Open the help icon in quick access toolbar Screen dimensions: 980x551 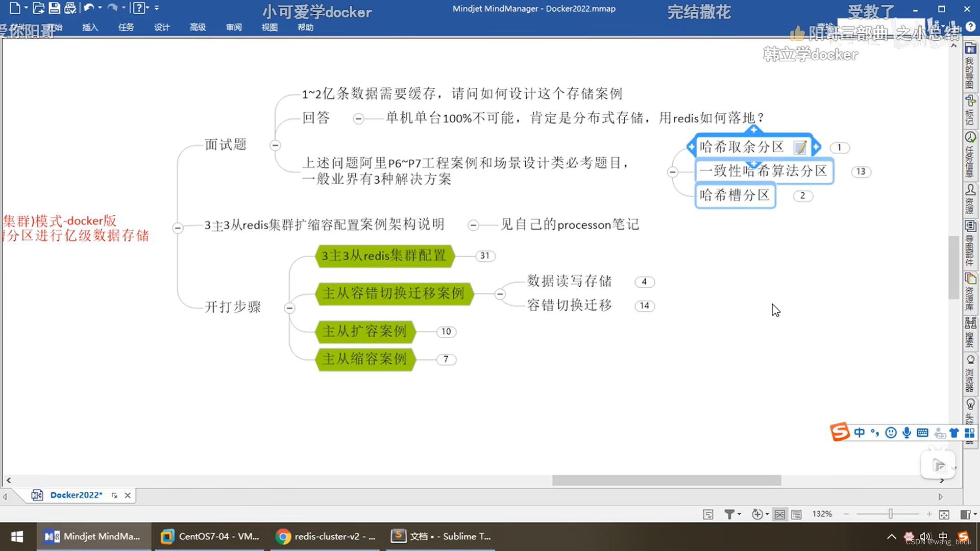(x=139, y=8)
